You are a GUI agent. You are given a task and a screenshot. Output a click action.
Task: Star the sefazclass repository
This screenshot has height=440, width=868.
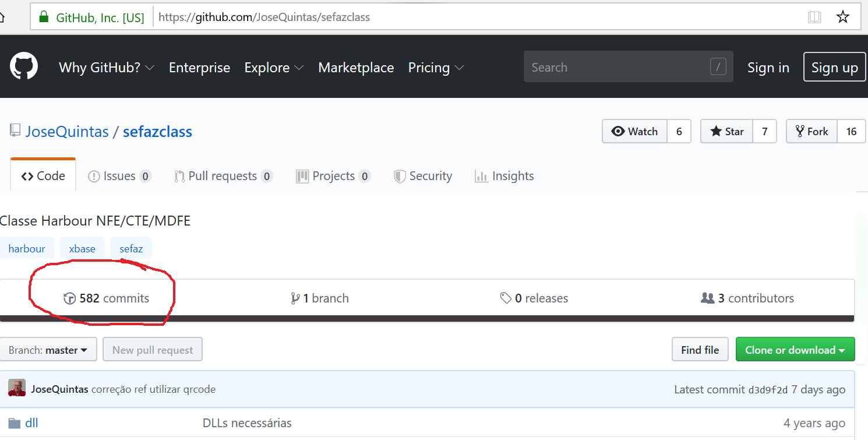tap(726, 132)
